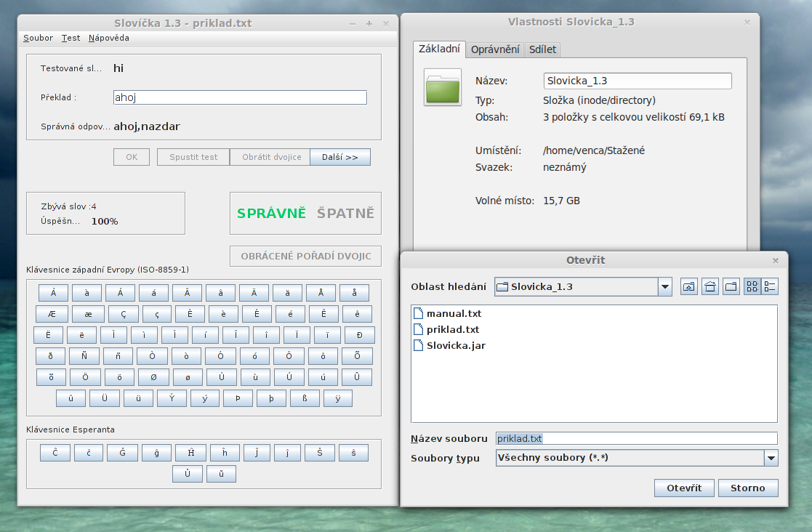
Task: Select the manual.txt file icon
Action: [418, 313]
